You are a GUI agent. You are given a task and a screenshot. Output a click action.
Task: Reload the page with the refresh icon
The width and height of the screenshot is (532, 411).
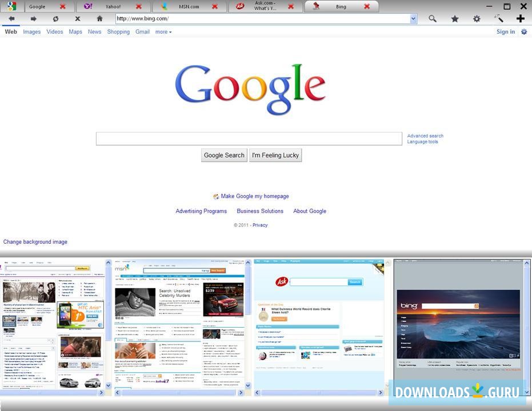coord(55,19)
